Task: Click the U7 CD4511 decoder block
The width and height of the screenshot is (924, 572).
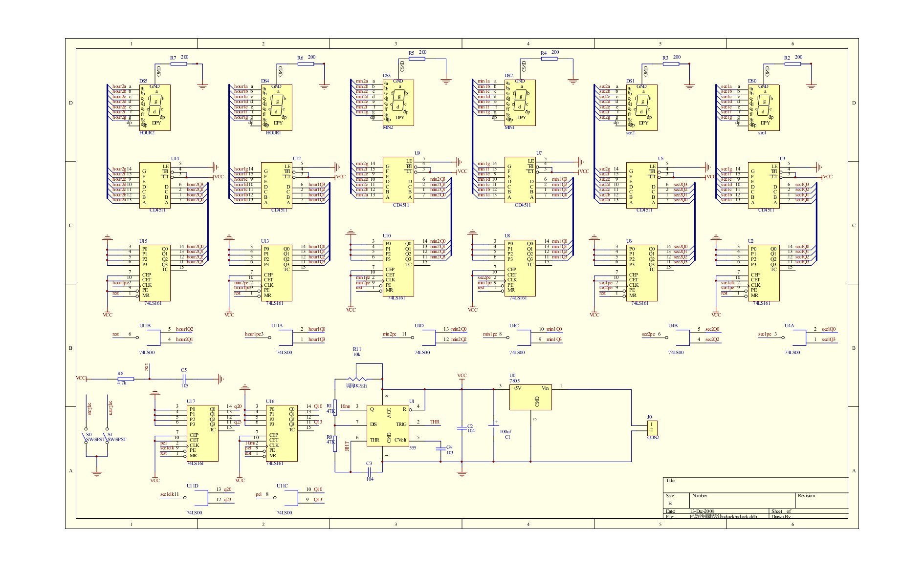Action: point(520,180)
